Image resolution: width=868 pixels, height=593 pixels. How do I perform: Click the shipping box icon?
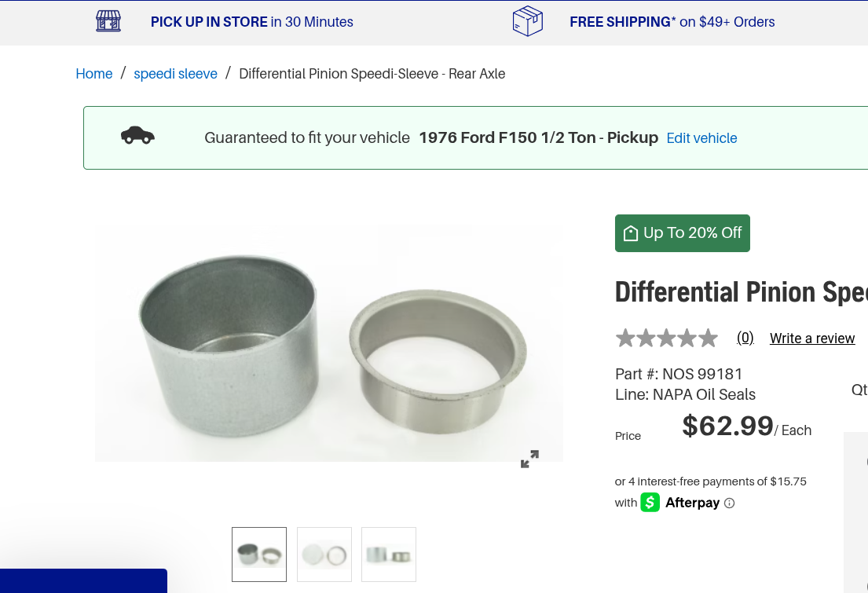click(527, 21)
